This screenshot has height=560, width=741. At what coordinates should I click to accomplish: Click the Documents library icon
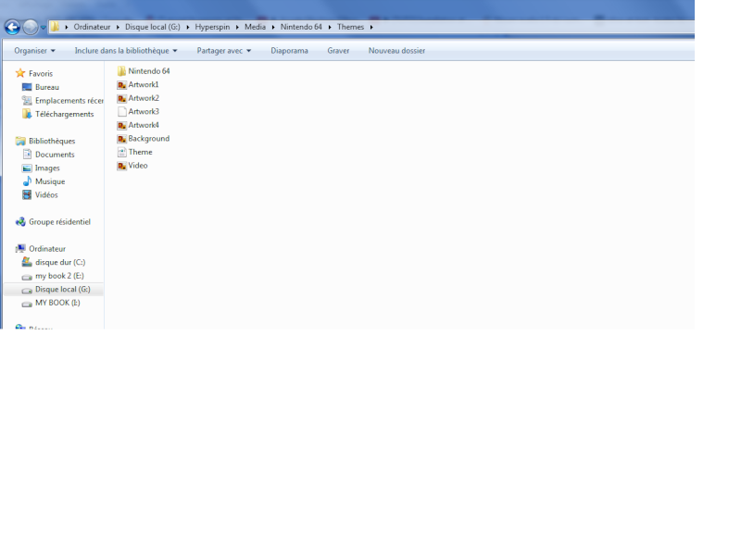click(27, 155)
